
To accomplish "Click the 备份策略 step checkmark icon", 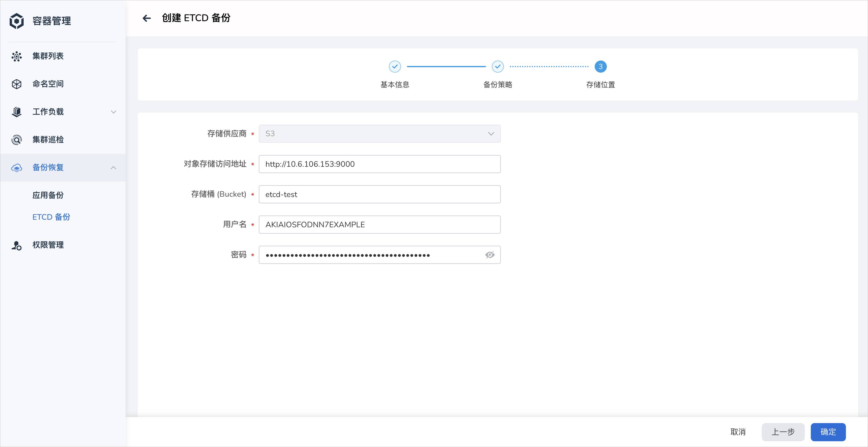I will 497,67.
